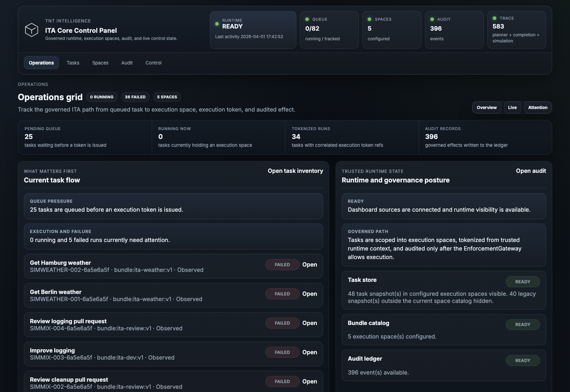Viewport: 570px width, 392px height.
Task: Open the Control tab
Action: click(x=153, y=63)
